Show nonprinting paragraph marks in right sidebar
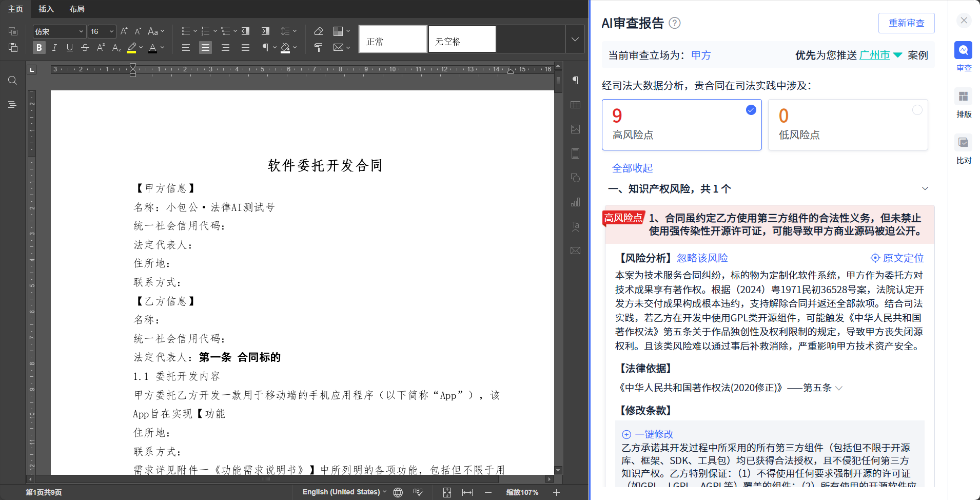The height and width of the screenshot is (500, 980). tap(575, 81)
